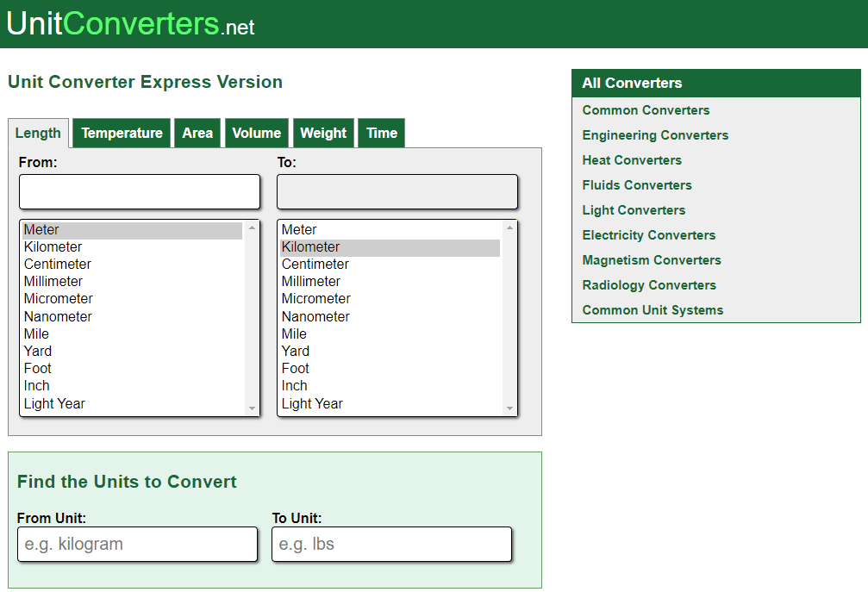The width and height of the screenshot is (868, 592).
Task: Switch to the Area tab
Action: click(197, 134)
